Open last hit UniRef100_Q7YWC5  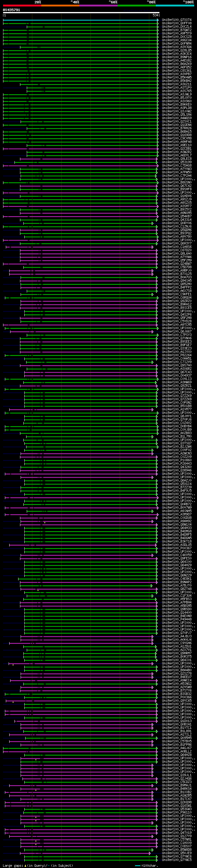coord(177,860)
